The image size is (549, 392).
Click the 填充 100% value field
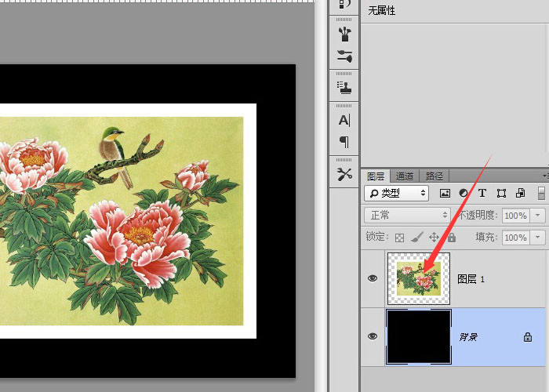(516, 238)
